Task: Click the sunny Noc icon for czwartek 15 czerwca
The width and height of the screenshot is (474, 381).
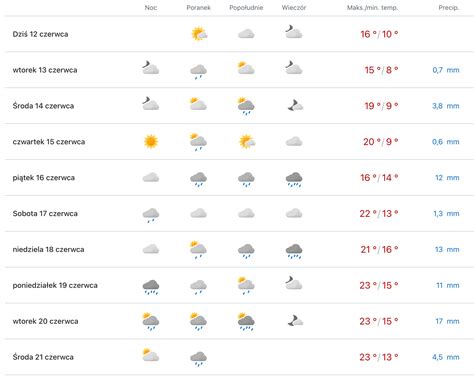Action: click(x=151, y=142)
